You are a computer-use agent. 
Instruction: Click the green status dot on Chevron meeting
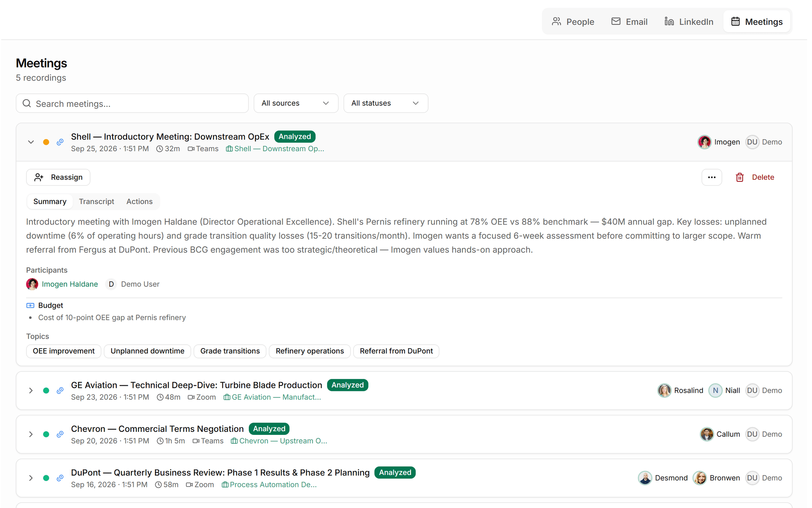[x=46, y=434]
